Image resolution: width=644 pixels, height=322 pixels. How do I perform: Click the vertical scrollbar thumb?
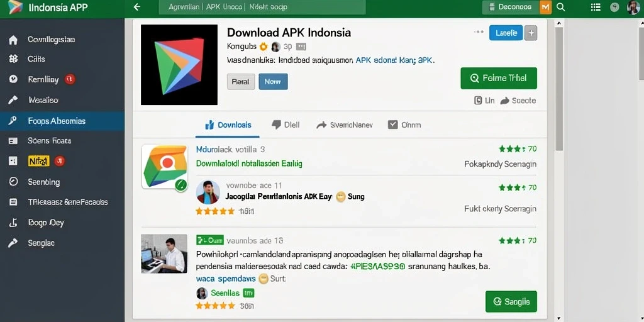(x=559, y=89)
